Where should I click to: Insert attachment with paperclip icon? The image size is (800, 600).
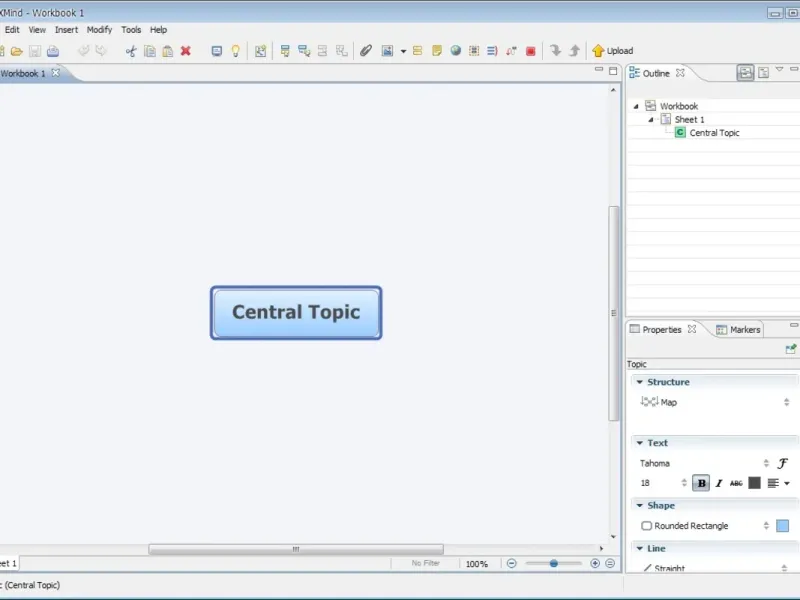coord(366,51)
